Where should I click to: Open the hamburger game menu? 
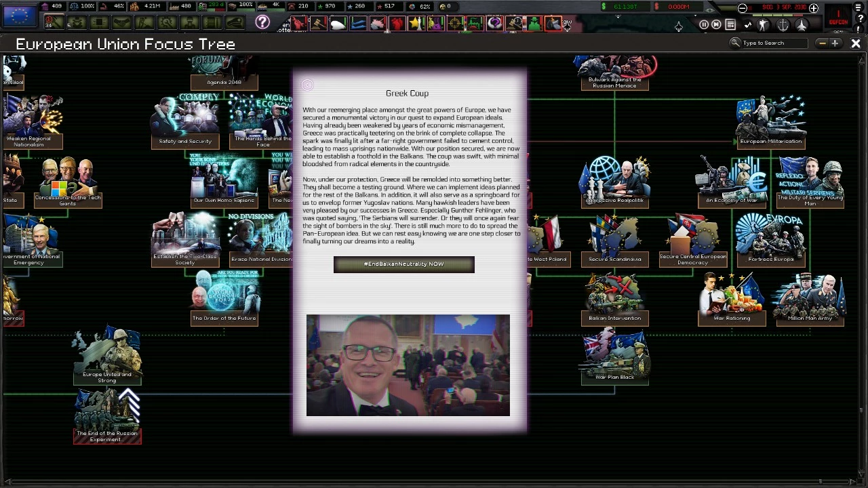(x=859, y=8)
